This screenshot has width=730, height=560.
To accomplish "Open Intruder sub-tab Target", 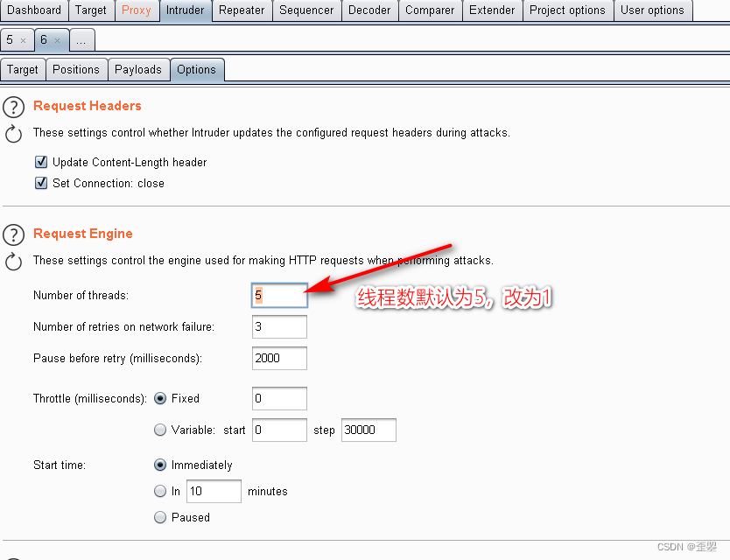I will click(23, 70).
